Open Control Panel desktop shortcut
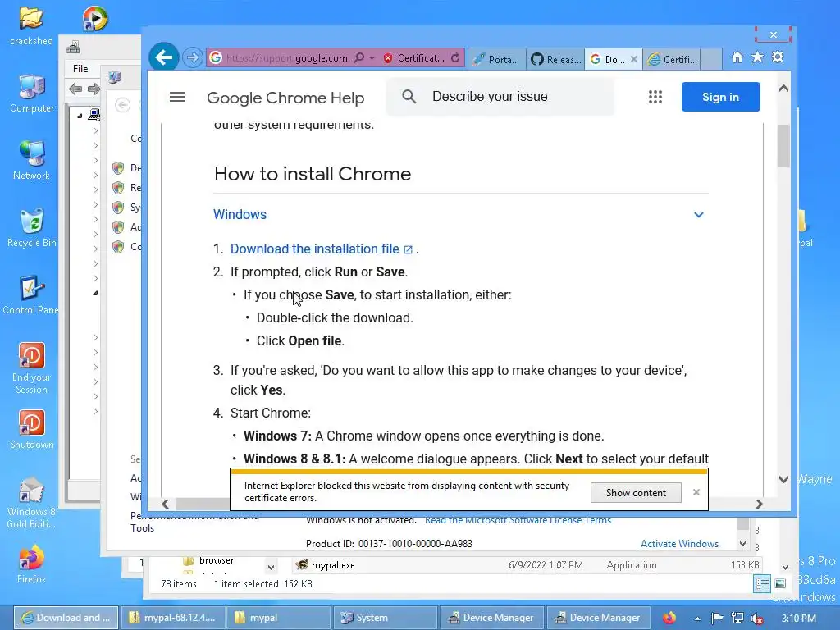Screen dimensions: 840x630 30,295
